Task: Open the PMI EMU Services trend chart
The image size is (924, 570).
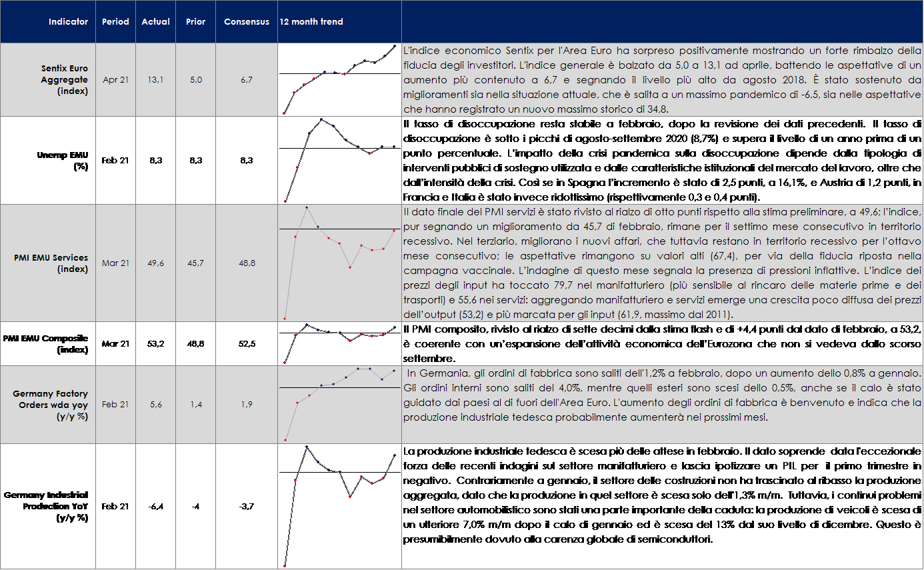Action: [339, 263]
